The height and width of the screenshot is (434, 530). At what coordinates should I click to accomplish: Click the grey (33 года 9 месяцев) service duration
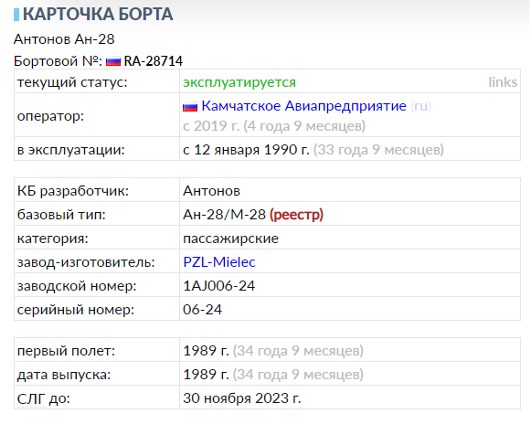tap(379, 149)
